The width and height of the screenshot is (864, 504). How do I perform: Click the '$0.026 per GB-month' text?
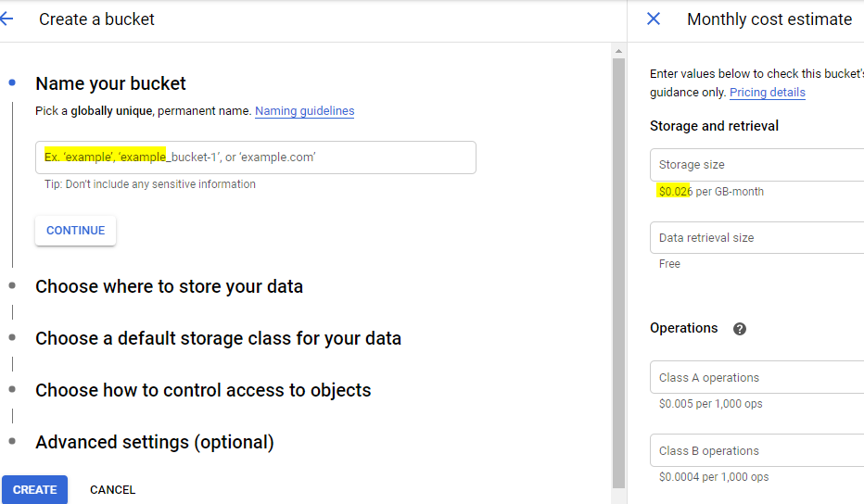[711, 192]
